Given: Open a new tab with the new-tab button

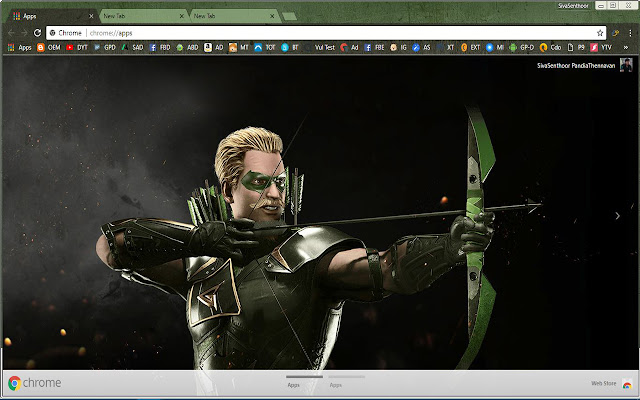Looking at the screenshot, I should click(289, 16).
